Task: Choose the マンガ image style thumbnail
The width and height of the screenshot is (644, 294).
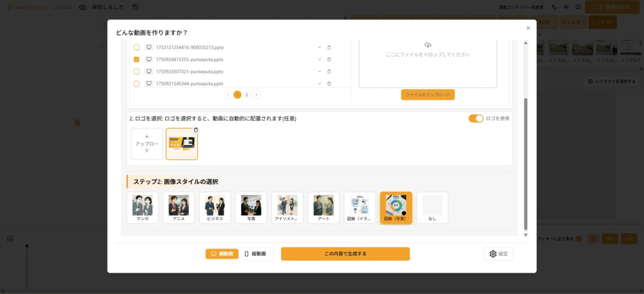Action: (x=143, y=207)
